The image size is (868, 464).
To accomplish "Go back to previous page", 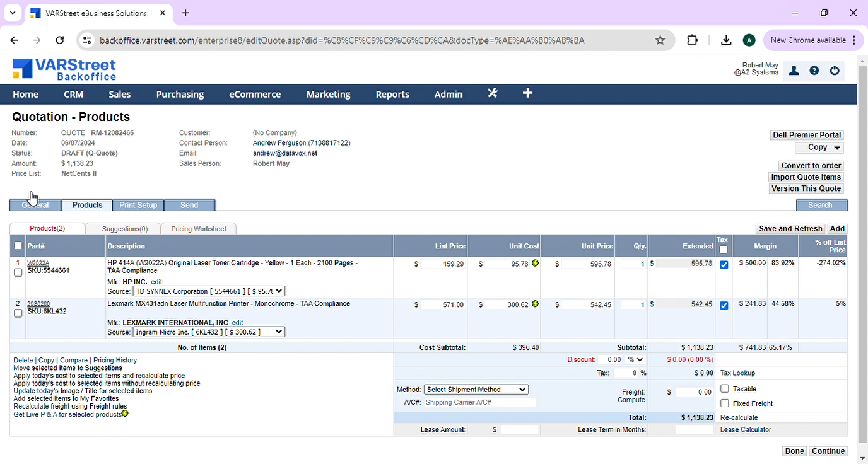I will (14, 40).
